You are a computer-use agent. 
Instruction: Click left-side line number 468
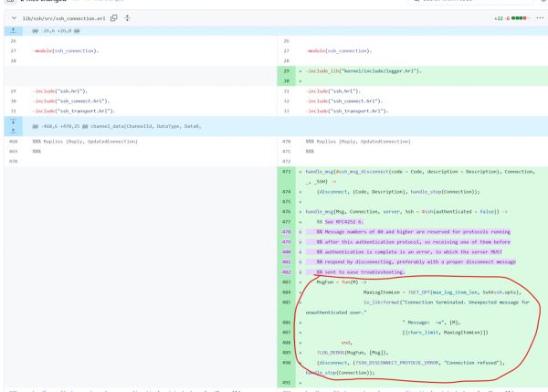pyautogui.click(x=14, y=142)
